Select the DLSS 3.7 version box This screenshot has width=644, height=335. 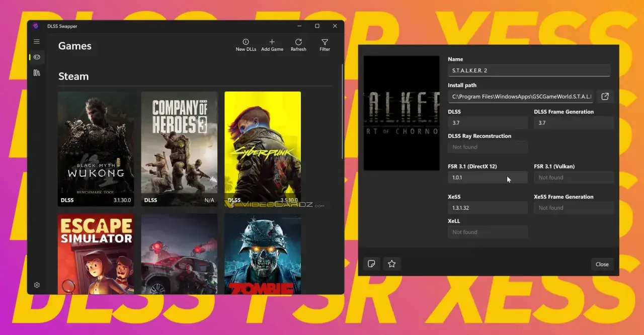(488, 123)
